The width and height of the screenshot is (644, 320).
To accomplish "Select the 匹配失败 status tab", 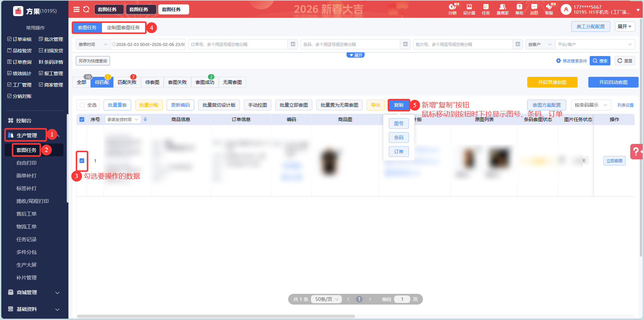I will pyautogui.click(x=127, y=82).
